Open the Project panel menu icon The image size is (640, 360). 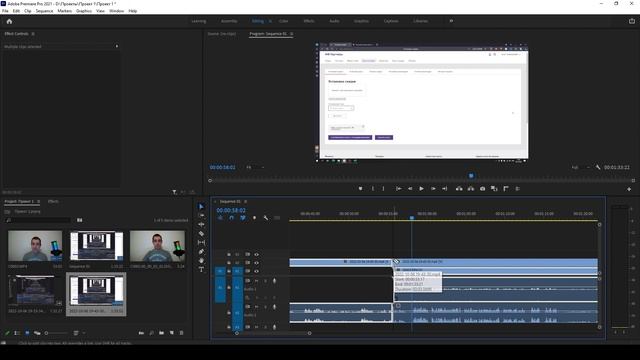39,202
